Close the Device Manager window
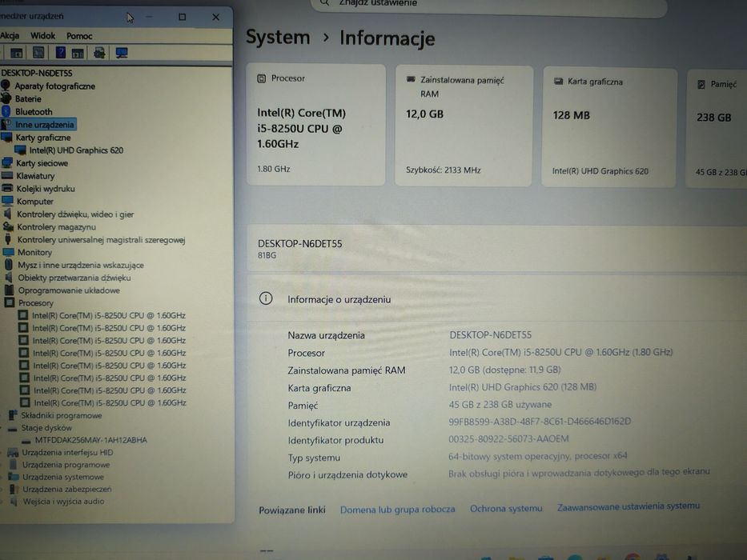Screen dimensions: 747x560 tap(216, 17)
